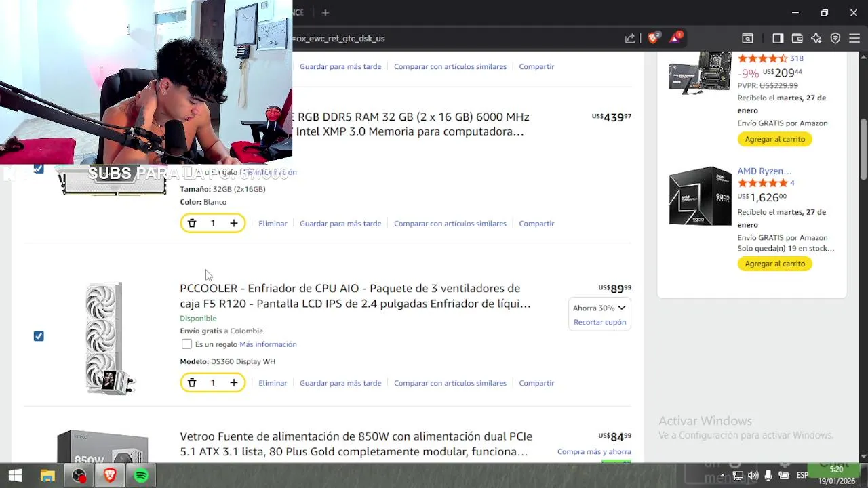Viewport: 868px width, 488px height.
Task: Toggle the RAM item selection checkbox
Action: tap(39, 168)
